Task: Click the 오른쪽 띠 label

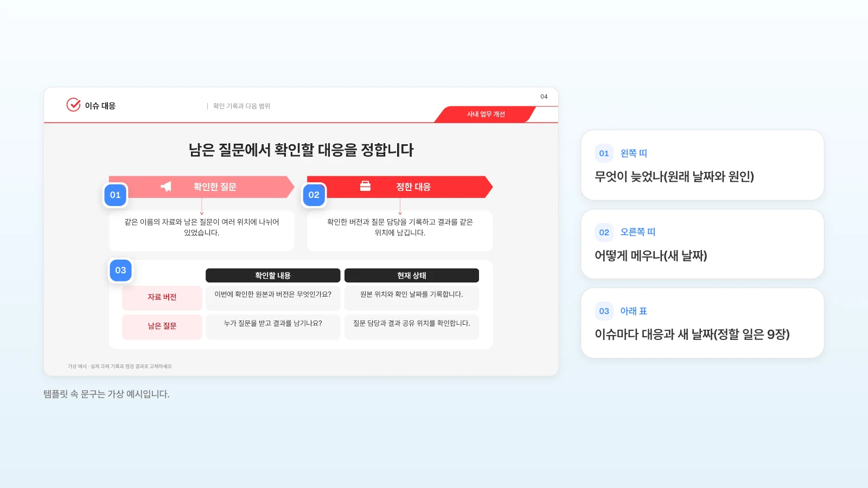Action: [x=638, y=232]
